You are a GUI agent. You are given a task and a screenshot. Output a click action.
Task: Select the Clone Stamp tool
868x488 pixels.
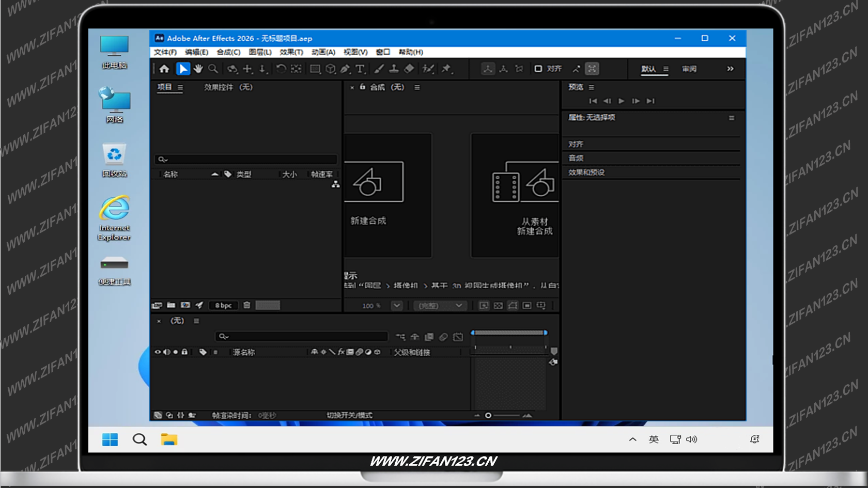coord(394,69)
